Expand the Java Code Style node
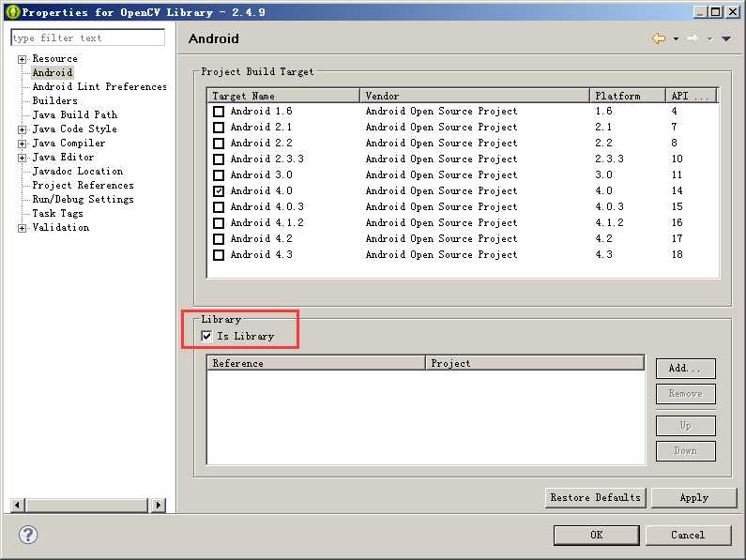The width and height of the screenshot is (746, 560). (x=22, y=129)
